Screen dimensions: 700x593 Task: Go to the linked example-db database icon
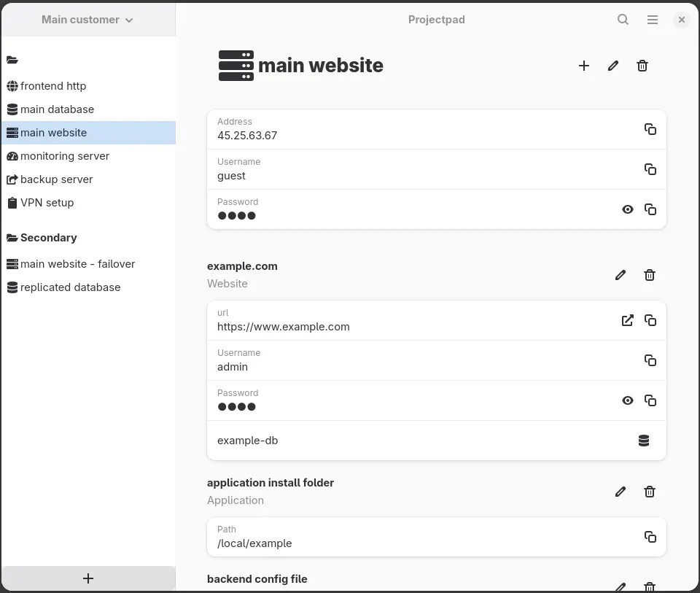click(643, 441)
